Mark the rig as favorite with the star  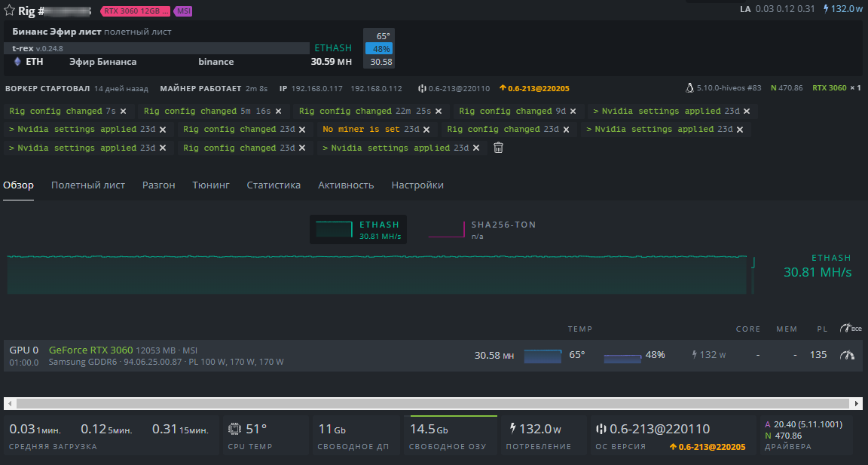9,11
